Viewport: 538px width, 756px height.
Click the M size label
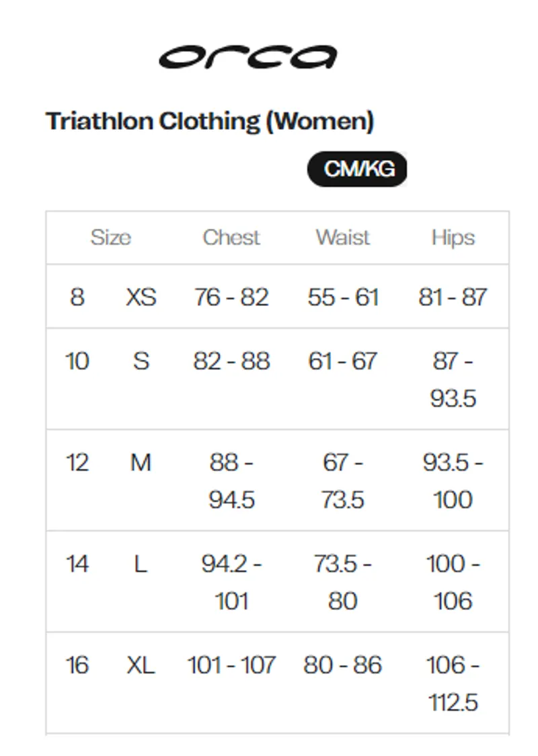click(141, 463)
